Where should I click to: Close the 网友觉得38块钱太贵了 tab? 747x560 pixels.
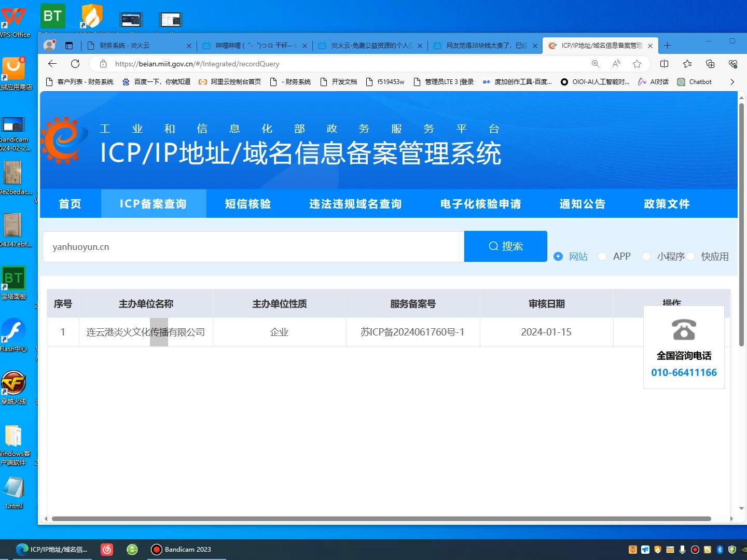[x=535, y=46]
